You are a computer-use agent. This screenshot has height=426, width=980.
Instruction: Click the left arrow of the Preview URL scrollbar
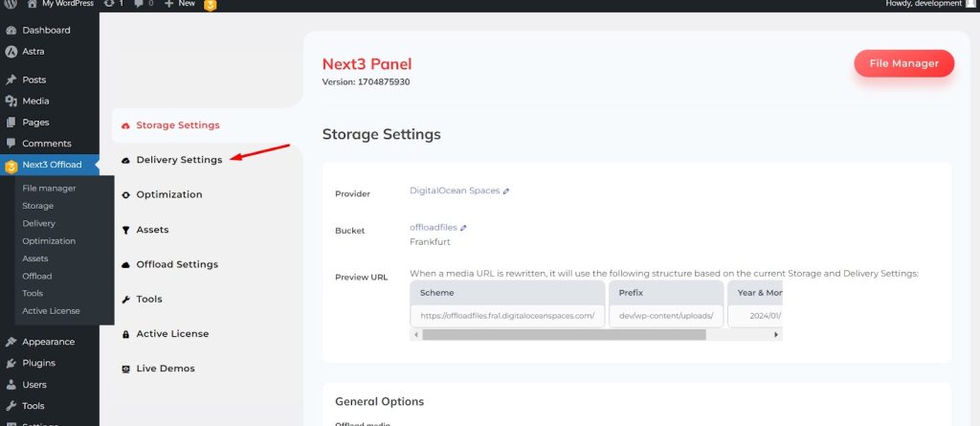tap(415, 335)
